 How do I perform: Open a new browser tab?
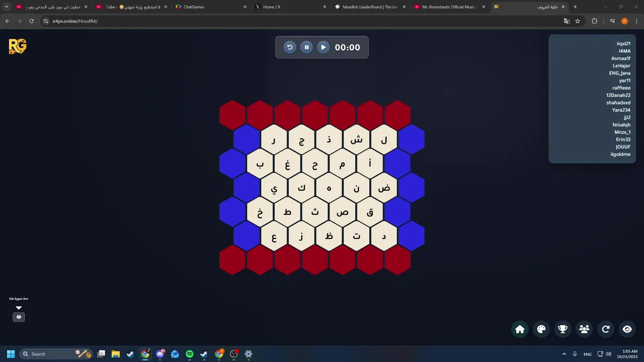[x=575, y=7]
